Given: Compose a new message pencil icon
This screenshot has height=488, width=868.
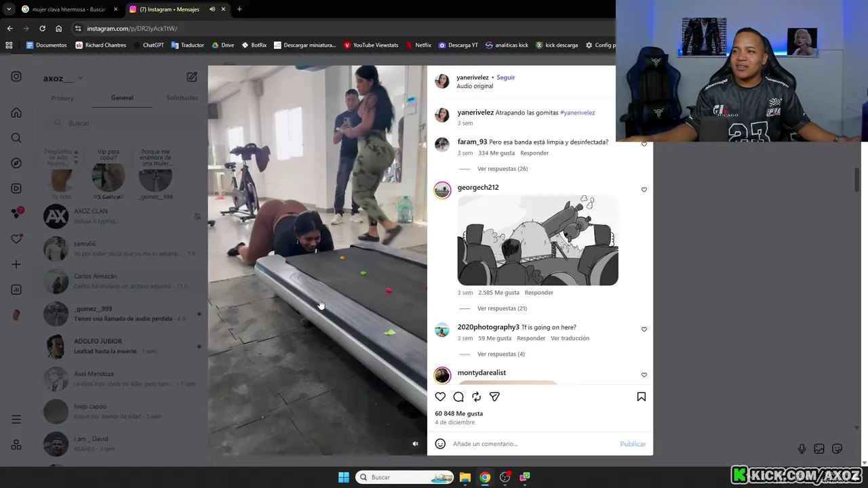Looking at the screenshot, I should tap(192, 77).
